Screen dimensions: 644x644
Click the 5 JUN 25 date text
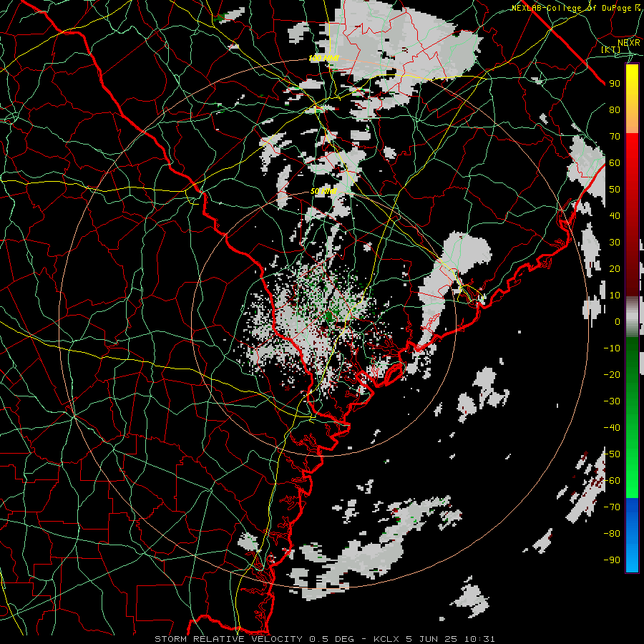point(432,639)
